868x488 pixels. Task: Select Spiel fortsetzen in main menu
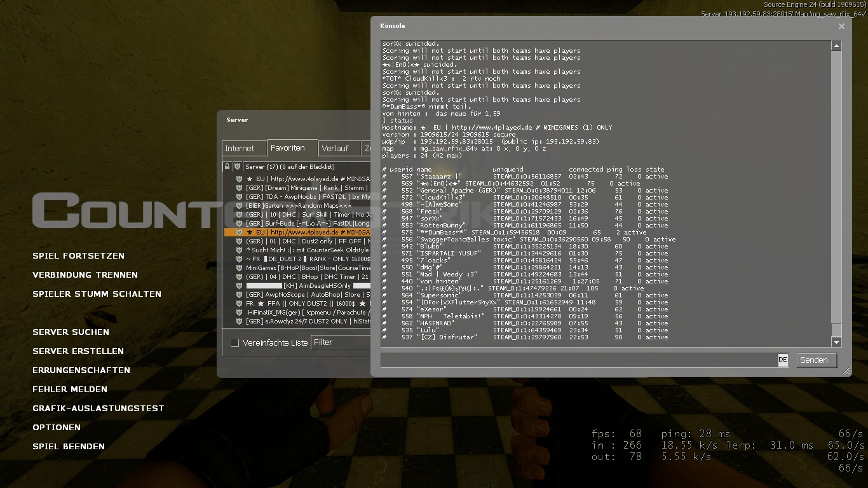point(79,256)
